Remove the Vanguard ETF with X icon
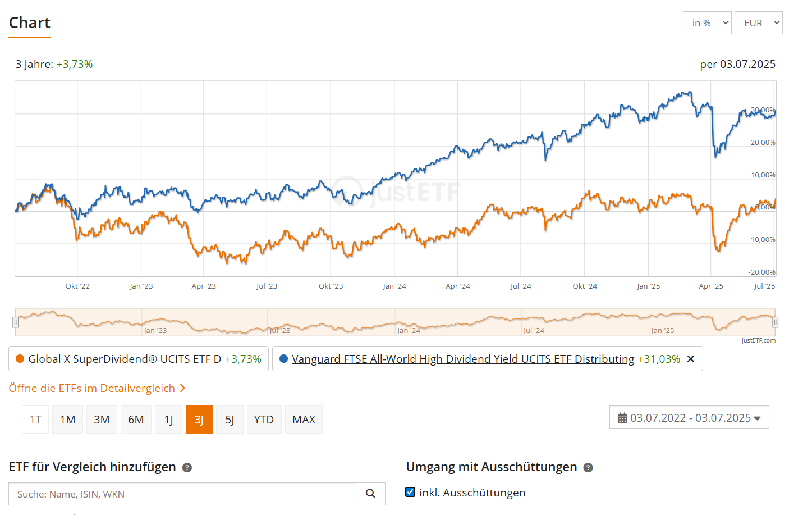 tap(691, 359)
